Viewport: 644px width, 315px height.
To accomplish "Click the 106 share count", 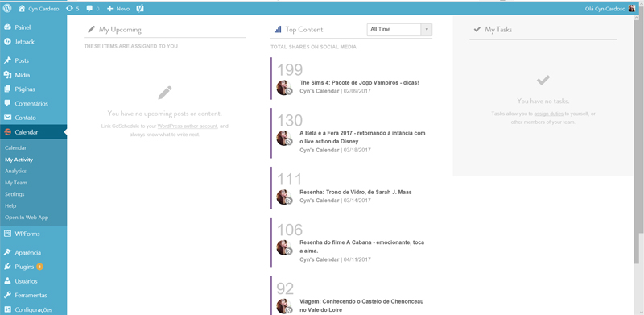I will (x=290, y=230).
